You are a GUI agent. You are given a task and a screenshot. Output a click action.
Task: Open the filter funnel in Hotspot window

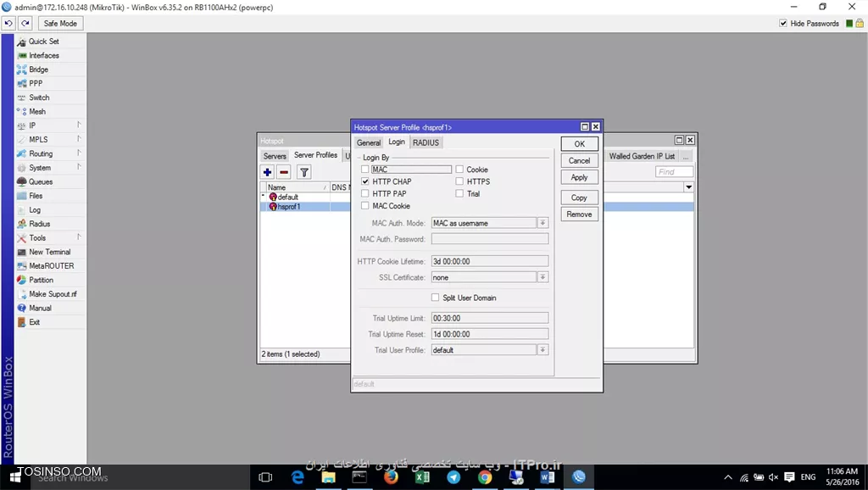pyautogui.click(x=304, y=172)
